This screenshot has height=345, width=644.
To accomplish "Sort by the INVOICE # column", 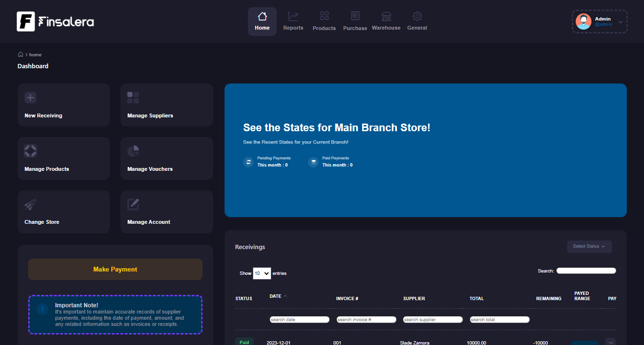I will coord(347,299).
